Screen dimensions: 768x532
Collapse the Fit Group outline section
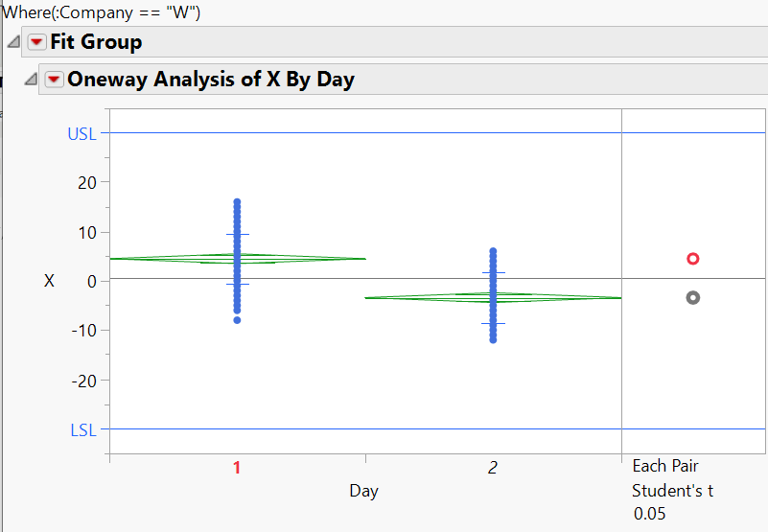[12, 42]
